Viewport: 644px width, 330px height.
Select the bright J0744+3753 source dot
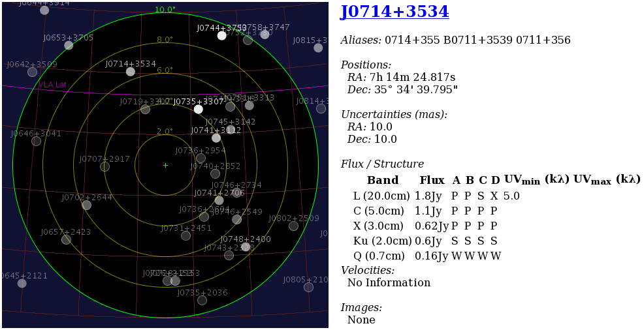point(222,35)
